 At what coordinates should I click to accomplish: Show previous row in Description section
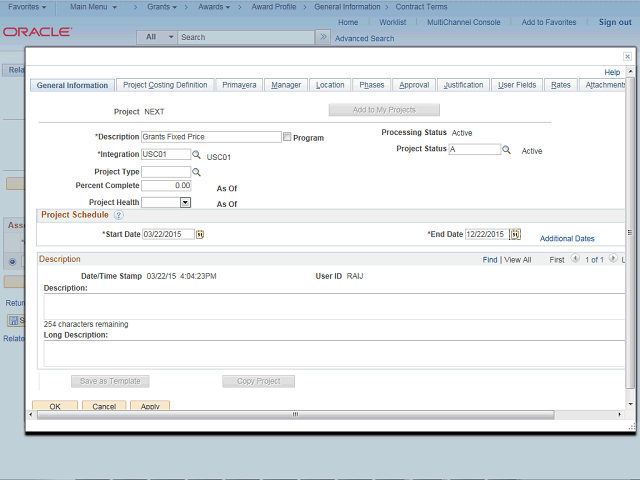click(x=575, y=258)
